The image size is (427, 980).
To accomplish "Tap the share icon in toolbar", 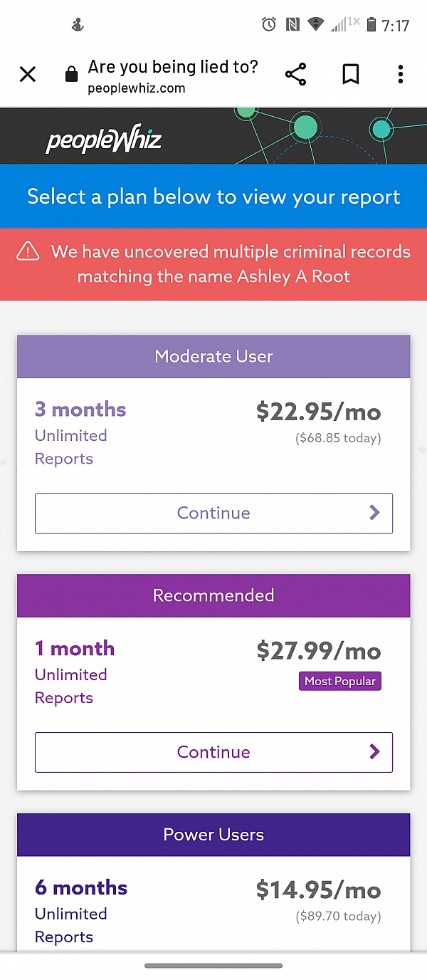I will point(295,74).
